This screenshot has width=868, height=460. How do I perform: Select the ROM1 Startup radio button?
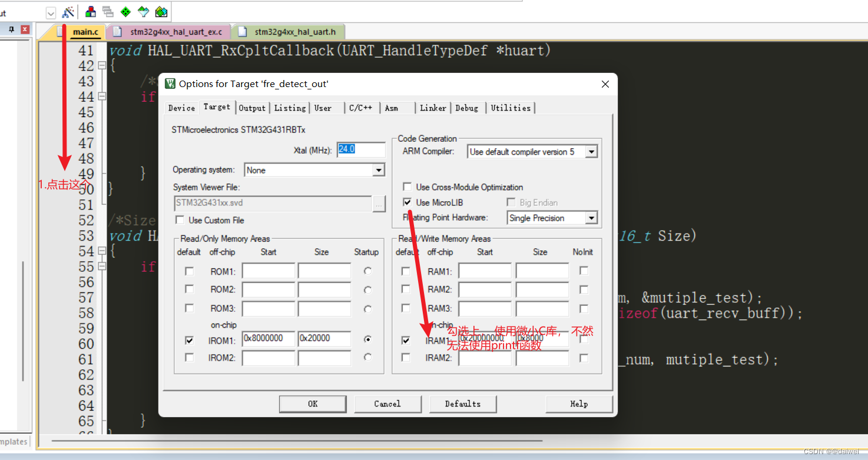(x=368, y=271)
